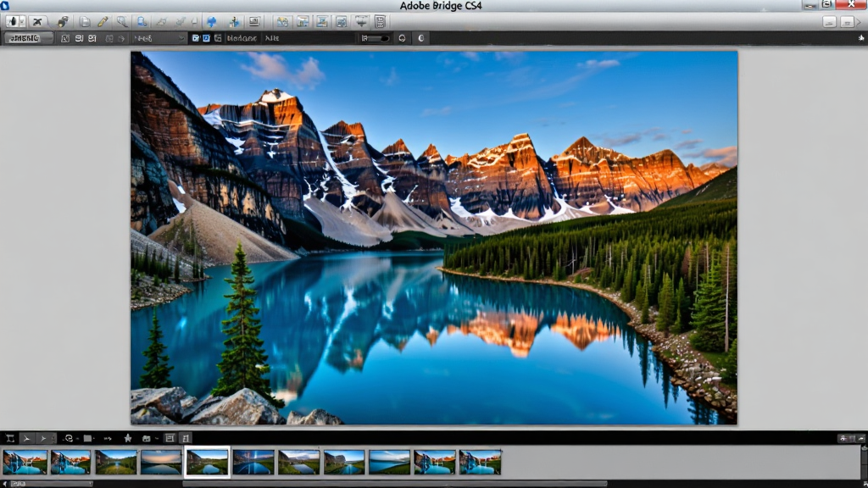Click the monitor screen icon in top toolbar

point(254,21)
